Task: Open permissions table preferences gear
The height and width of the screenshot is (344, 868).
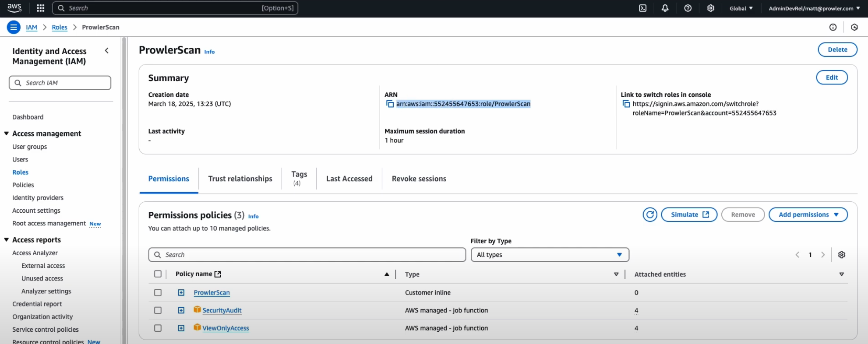Action: 841,255
